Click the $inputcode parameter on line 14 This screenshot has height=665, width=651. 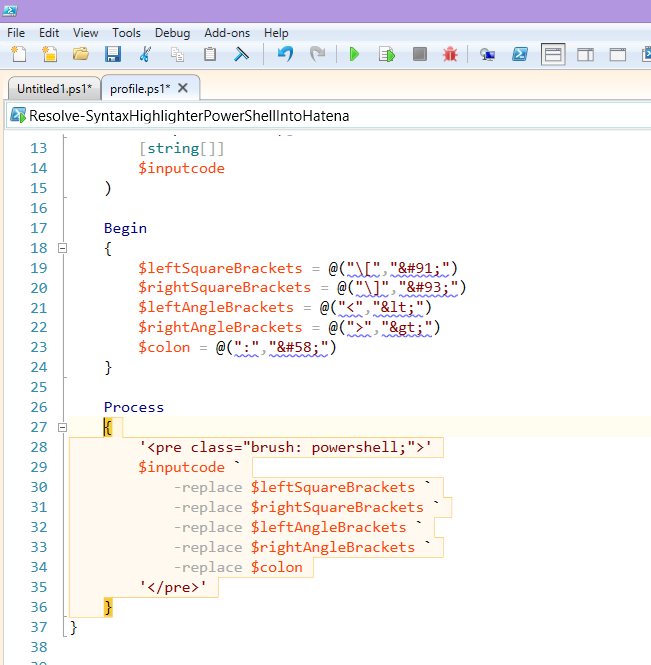tap(182, 168)
